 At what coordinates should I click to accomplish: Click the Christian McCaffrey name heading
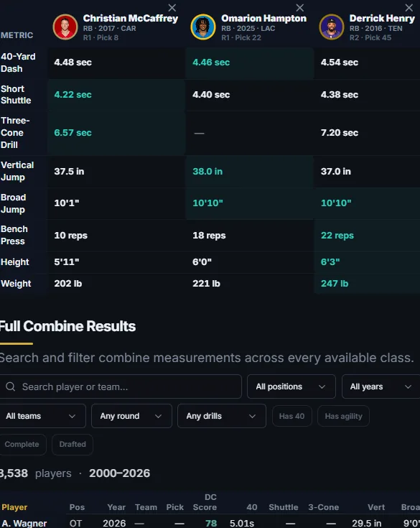131,18
